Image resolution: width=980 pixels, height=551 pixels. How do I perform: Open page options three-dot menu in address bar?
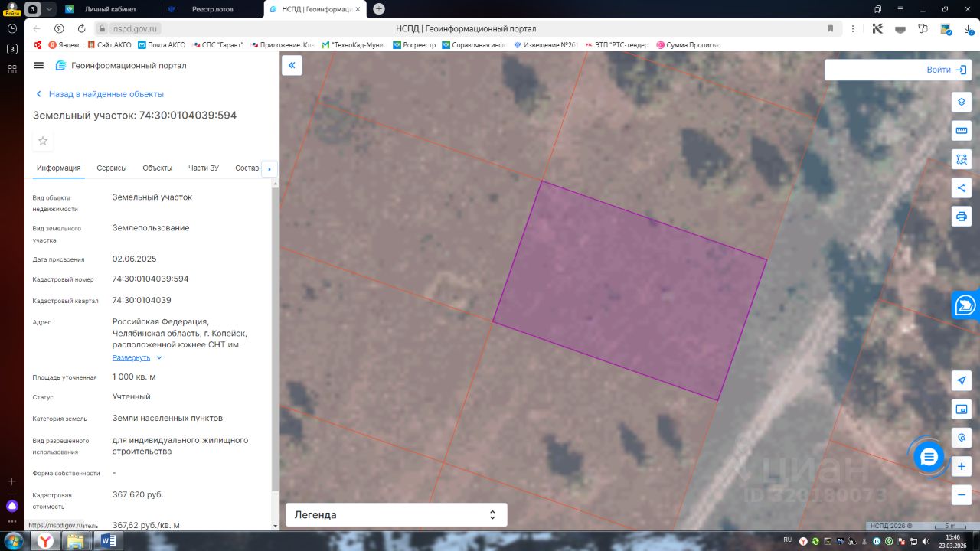(x=853, y=28)
